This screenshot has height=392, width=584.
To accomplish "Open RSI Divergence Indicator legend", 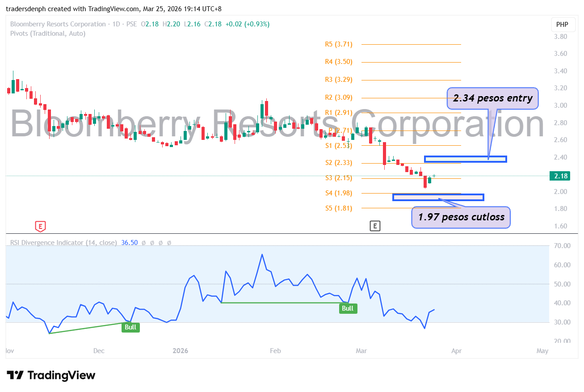I will coord(63,243).
